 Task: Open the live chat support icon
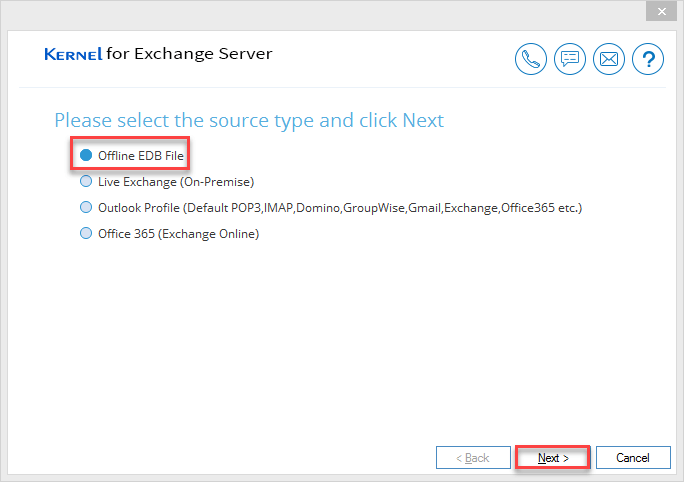click(x=570, y=59)
